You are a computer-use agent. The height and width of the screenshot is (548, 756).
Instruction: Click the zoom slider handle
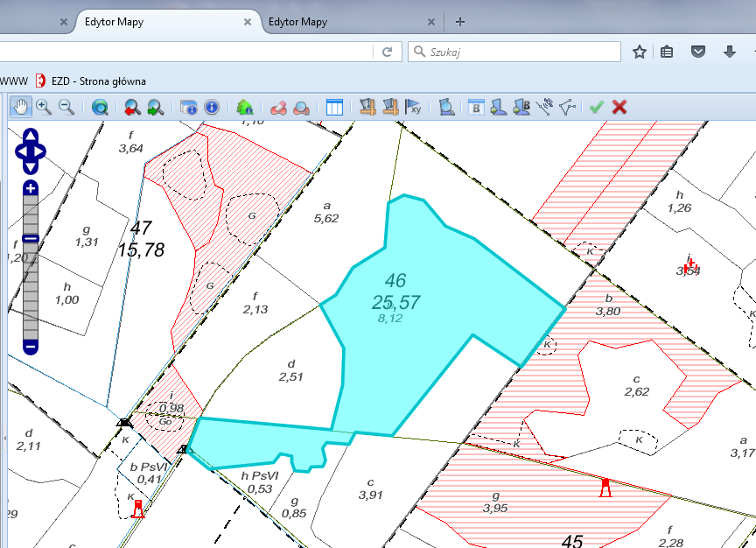[31, 238]
